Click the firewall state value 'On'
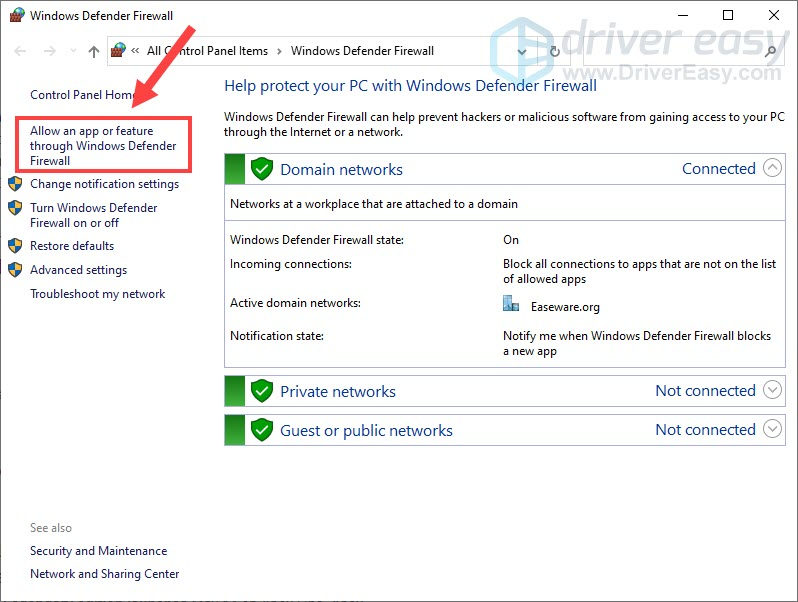 click(511, 240)
